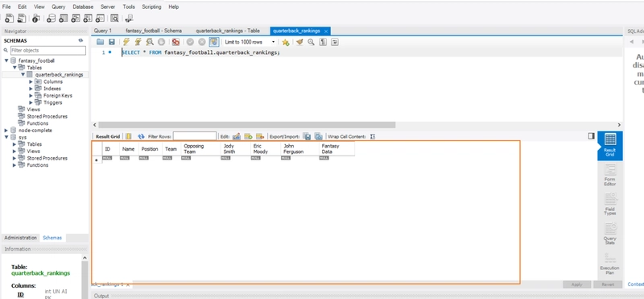
Task: Delete selected rows from the result grid
Action: (x=259, y=136)
